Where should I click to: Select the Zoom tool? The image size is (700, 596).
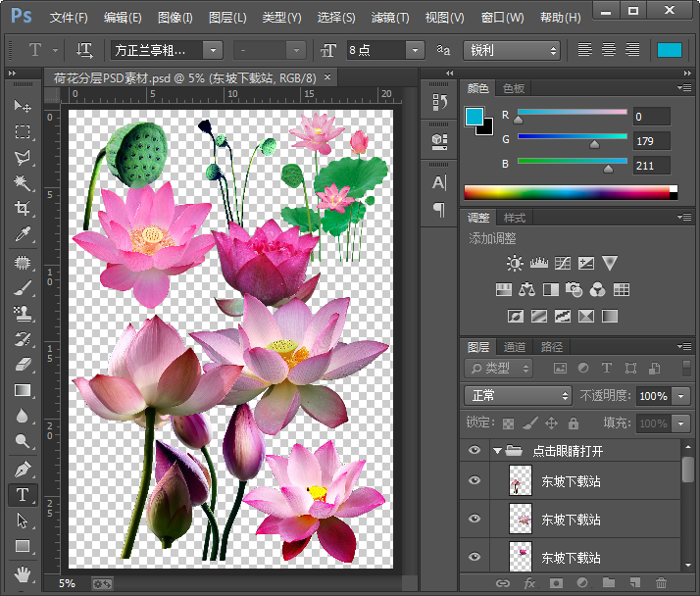[x=22, y=442]
